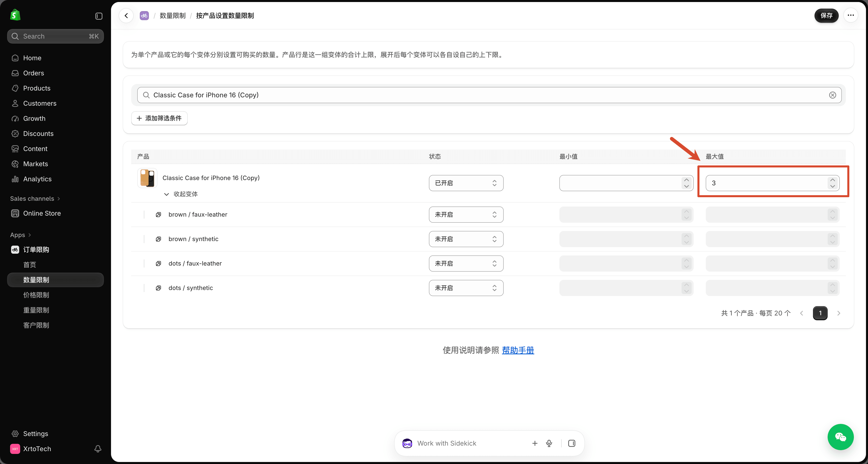This screenshot has width=868, height=464.
Task: Go back with the arrow button
Action: pyautogui.click(x=126, y=15)
